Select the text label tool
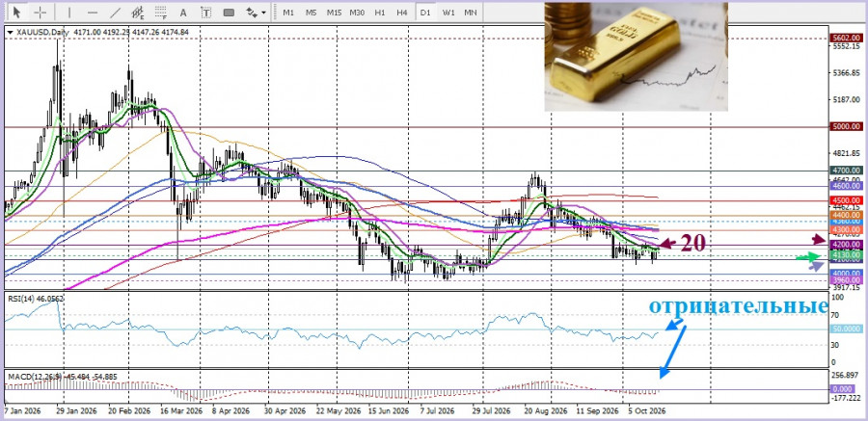This screenshot has width=868, height=421. coord(206,13)
